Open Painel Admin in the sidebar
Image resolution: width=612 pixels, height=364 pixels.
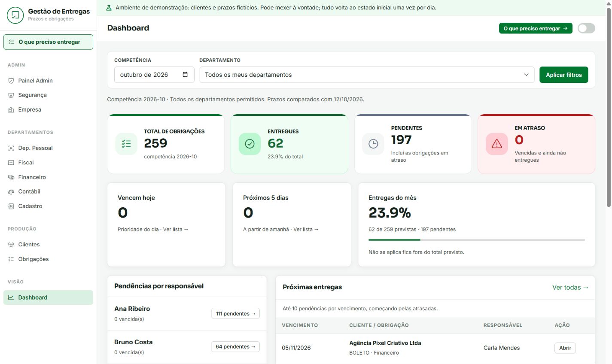(48, 81)
